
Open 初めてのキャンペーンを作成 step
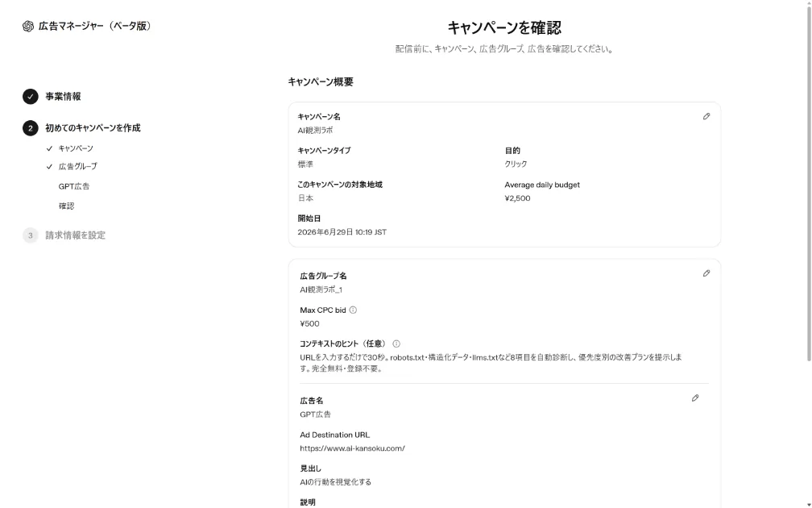click(93, 128)
